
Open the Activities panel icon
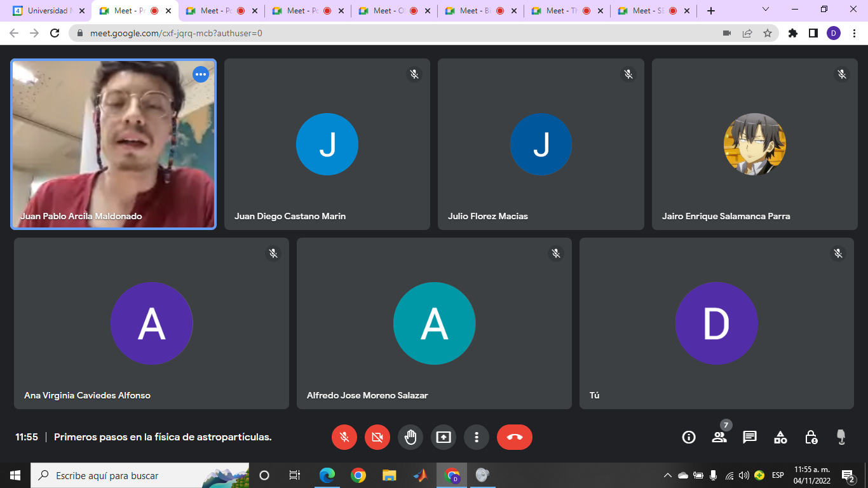(780, 437)
